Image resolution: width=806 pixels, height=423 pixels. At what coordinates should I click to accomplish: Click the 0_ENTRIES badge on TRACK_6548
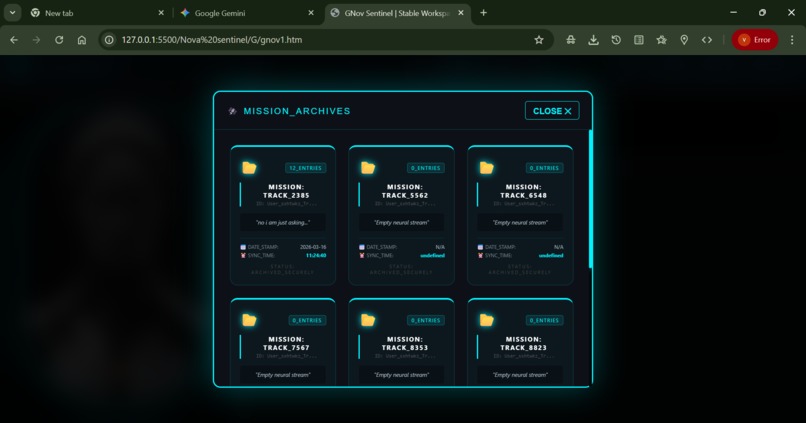pos(544,168)
